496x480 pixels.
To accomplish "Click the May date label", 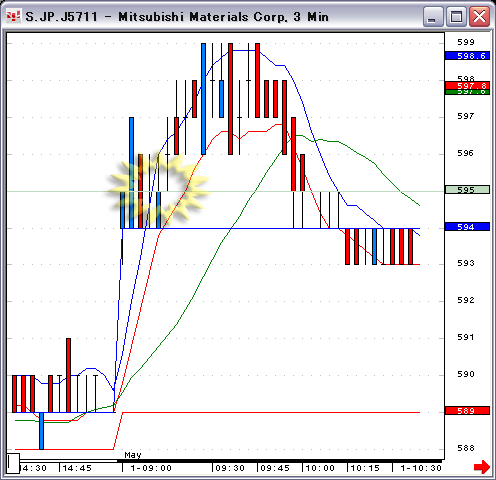I will (133, 455).
